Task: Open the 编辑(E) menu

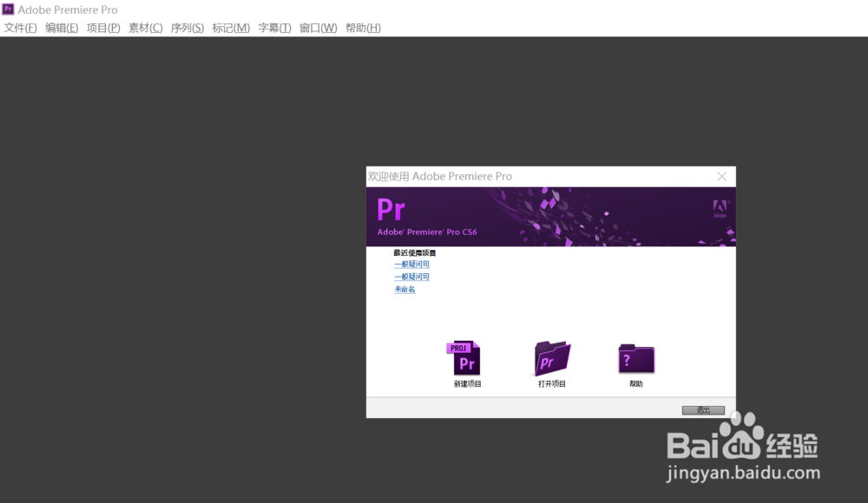Action: coord(62,28)
